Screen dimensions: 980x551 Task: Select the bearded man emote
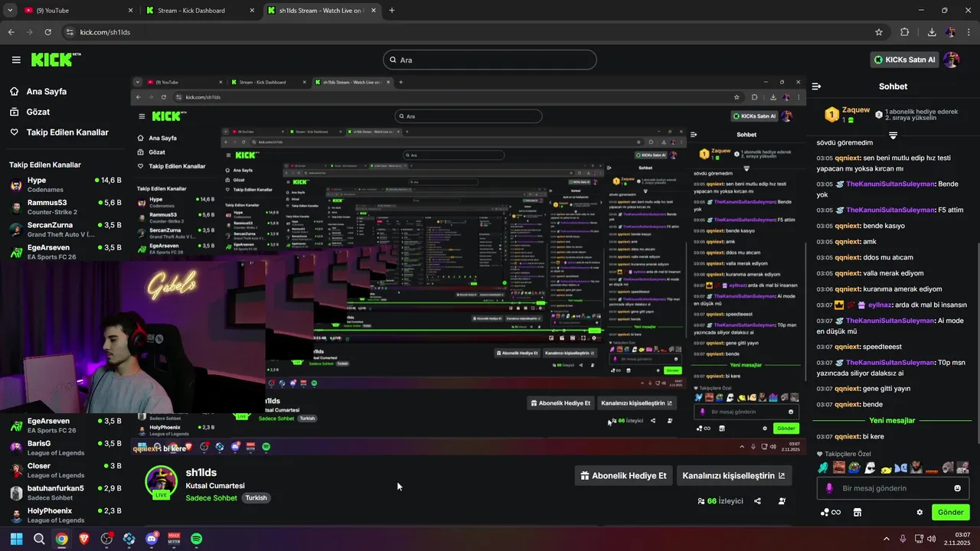(916, 468)
